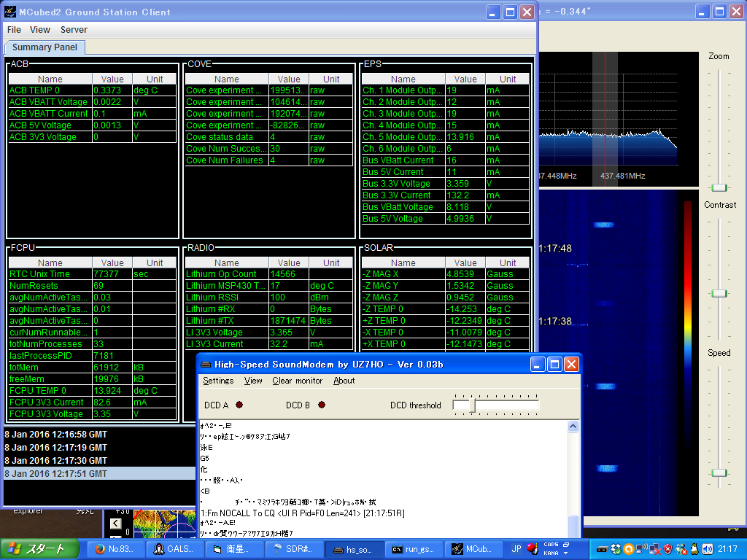Select the -Z MAG X row
The height and width of the screenshot is (560, 747).
(x=446, y=274)
